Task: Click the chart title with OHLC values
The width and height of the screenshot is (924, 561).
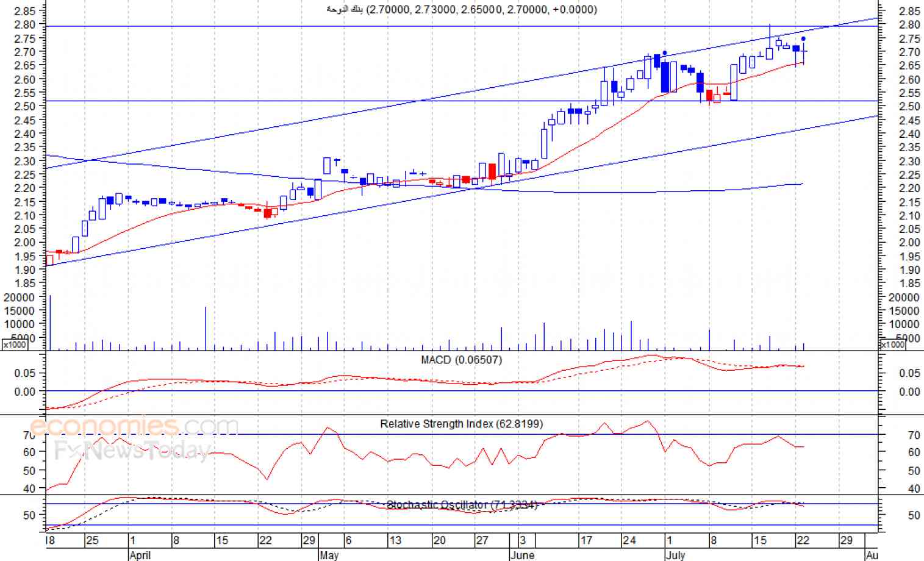Action: point(462,9)
